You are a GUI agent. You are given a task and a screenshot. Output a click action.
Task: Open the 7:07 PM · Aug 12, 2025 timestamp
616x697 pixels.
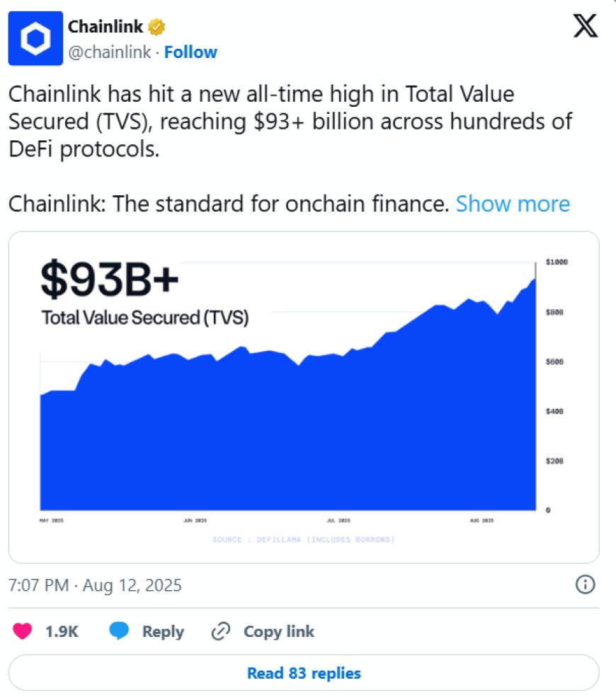(95, 585)
